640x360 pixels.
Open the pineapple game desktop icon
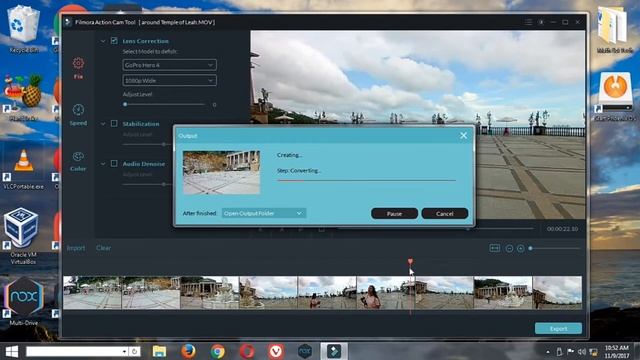tap(24, 97)
